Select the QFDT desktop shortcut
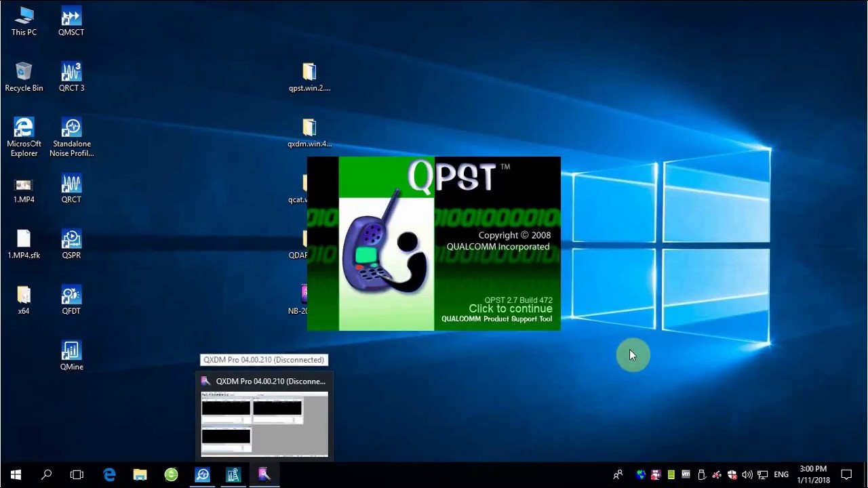The image size is (868, 488). (x=71, y=300)
